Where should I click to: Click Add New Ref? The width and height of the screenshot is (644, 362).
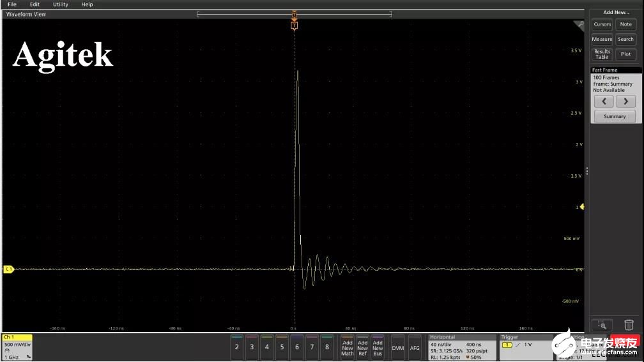[x=363, y=347]
